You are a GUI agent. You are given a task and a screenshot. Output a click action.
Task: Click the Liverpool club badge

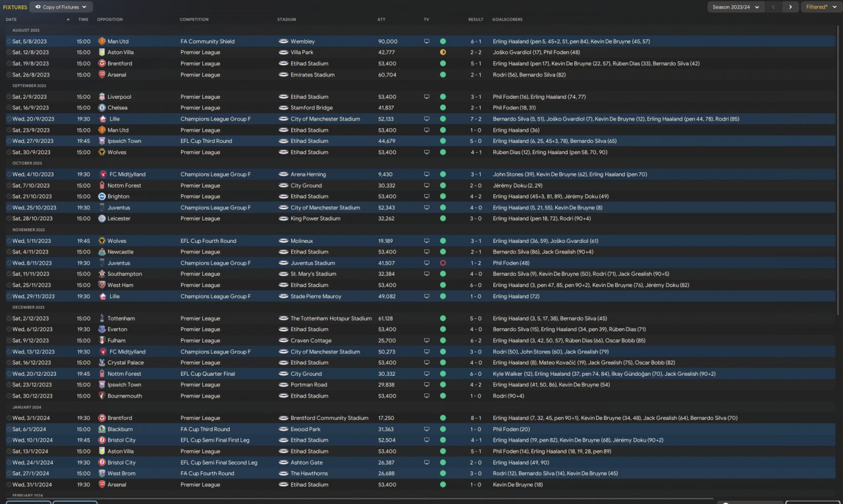[102, 97]
